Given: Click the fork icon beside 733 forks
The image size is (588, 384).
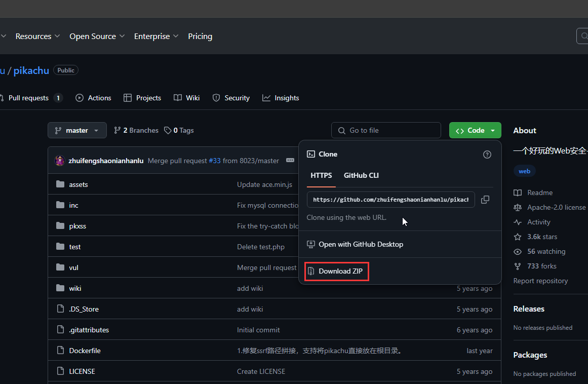Looking at the screenshot, I should coord(518,266).
